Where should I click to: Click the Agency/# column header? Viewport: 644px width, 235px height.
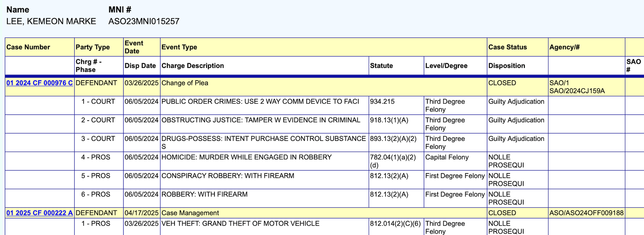[x=564, y=47]
